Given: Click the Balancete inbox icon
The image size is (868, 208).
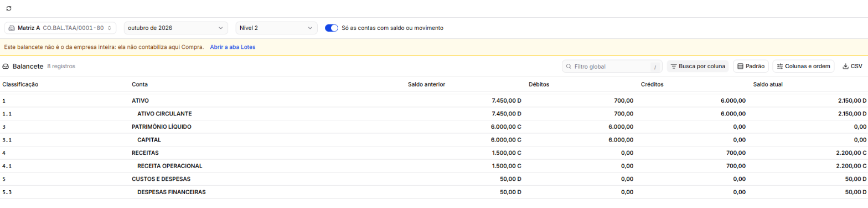Looking at the screenshot, I should coord(6,67).
